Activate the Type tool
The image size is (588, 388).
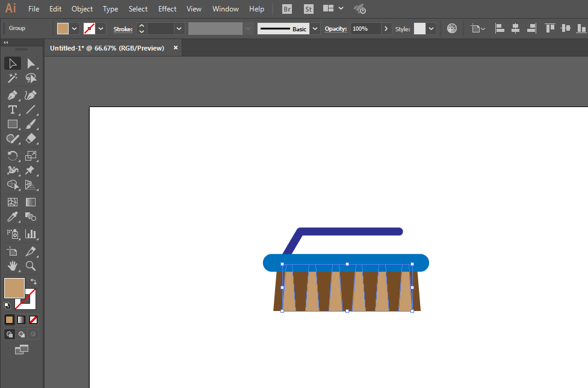click(12, 109)
